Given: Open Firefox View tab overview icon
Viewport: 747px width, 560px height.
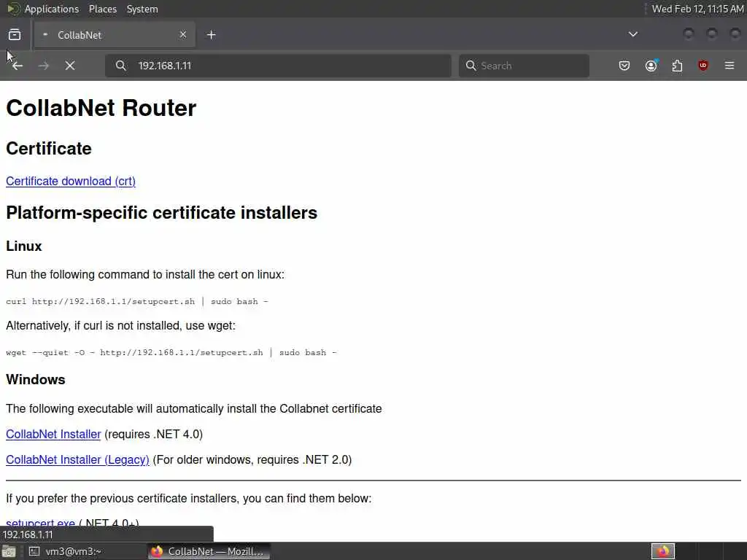Looking at the screenshot, I should click(15, 35).
